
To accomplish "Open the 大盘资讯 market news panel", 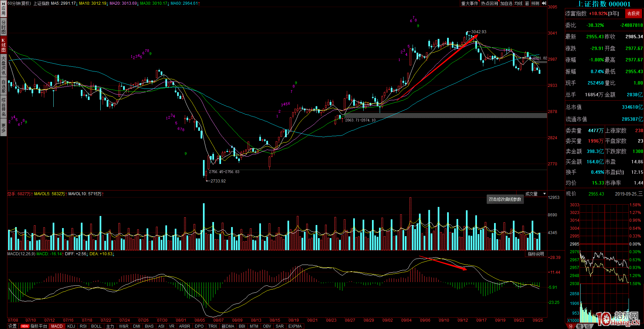I will click(3, 65).
